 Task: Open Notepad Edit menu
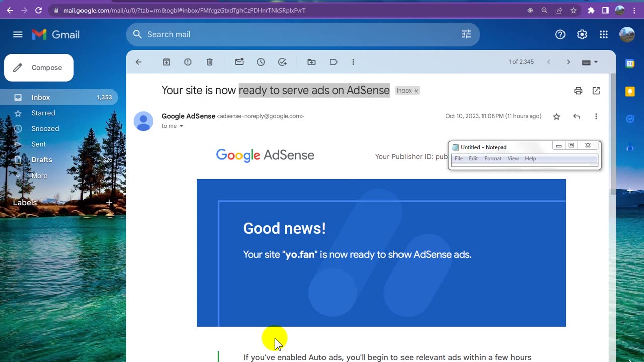(473, 159)
